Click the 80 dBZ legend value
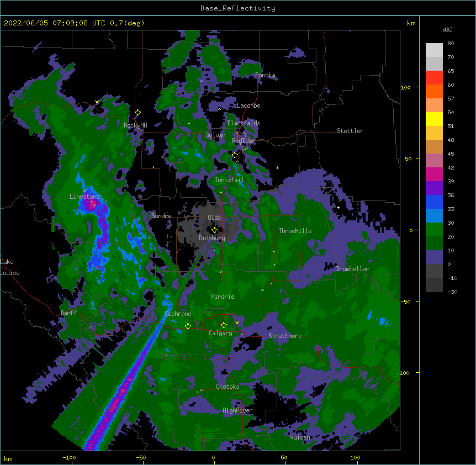 coord(451,44)
